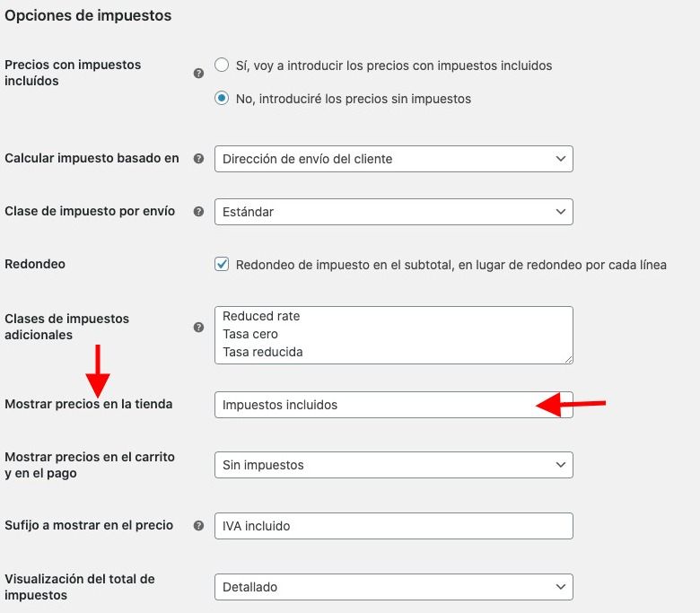Open the 'Sin impuestos' cart price dropdown
700x613 pixels.
click(x=394, y=465)
